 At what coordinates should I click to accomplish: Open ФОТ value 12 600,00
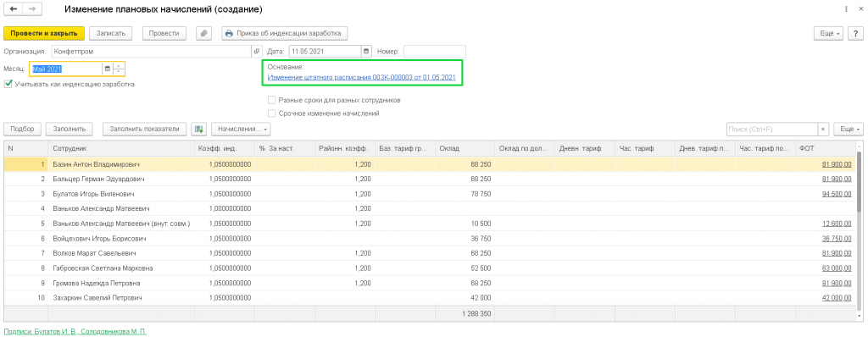pos(837,224)
